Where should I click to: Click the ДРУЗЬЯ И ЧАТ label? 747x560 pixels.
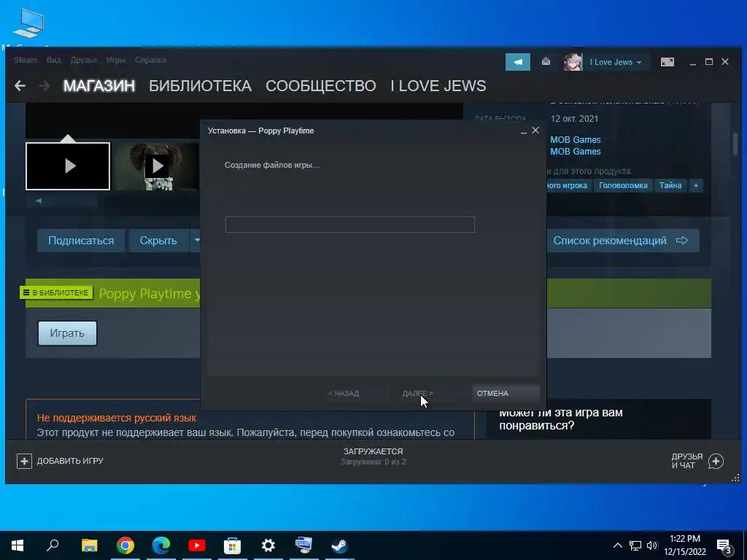[x=687, y=461]
